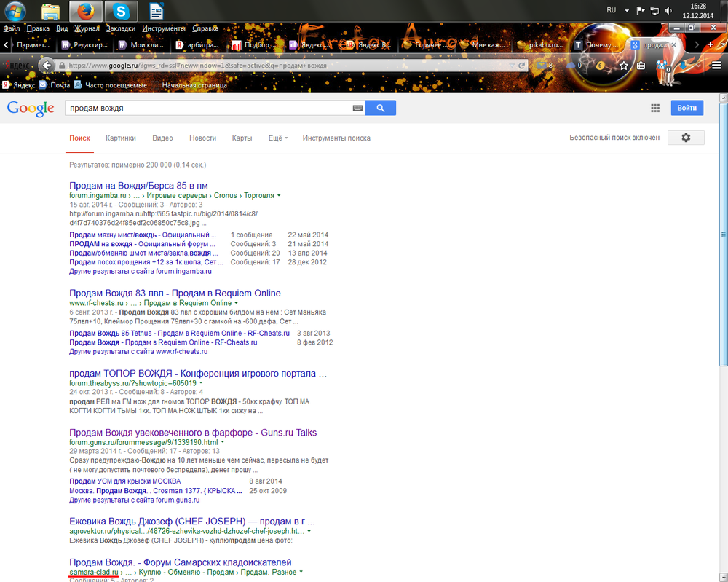Screen dimensions: 728x582
Task: Switch to the 'Почему ...' tab
Action: tap(598, 45)
